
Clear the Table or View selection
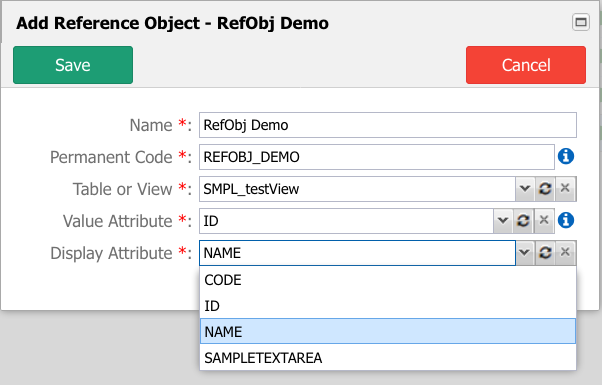tap(565, 189)
